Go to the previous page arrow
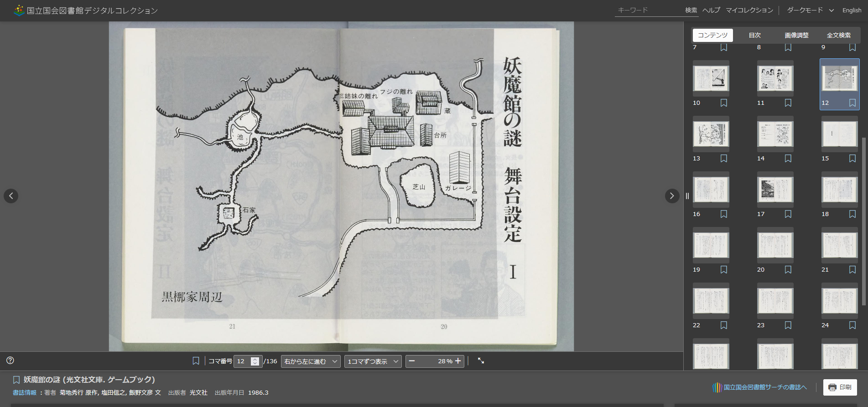The image size is (868, 407). click(11, 196)
